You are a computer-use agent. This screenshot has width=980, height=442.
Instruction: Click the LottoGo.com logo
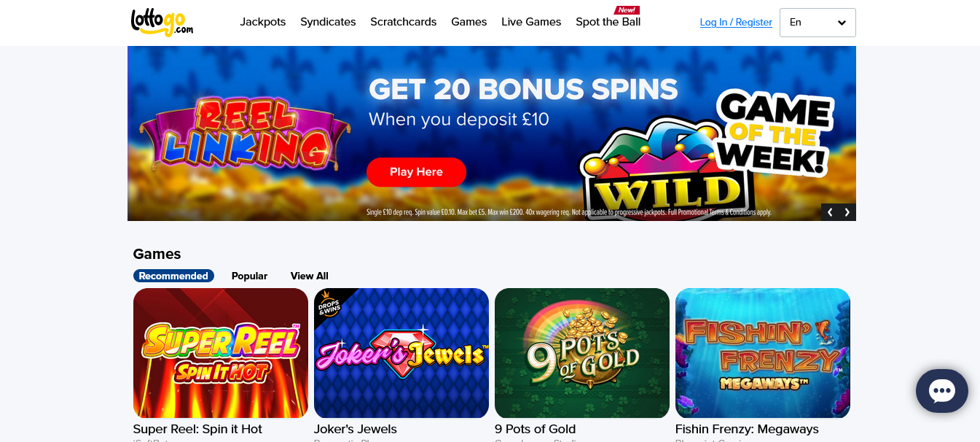(x=162, y=22)
